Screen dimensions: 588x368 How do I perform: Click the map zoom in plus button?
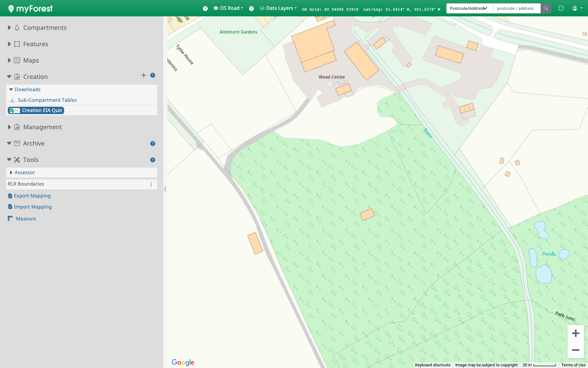[575, 334]
